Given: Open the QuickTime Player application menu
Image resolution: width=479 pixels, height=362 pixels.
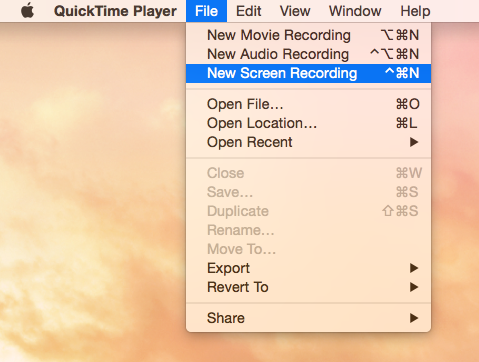Looking at the screenshot, I should point(115,11).
